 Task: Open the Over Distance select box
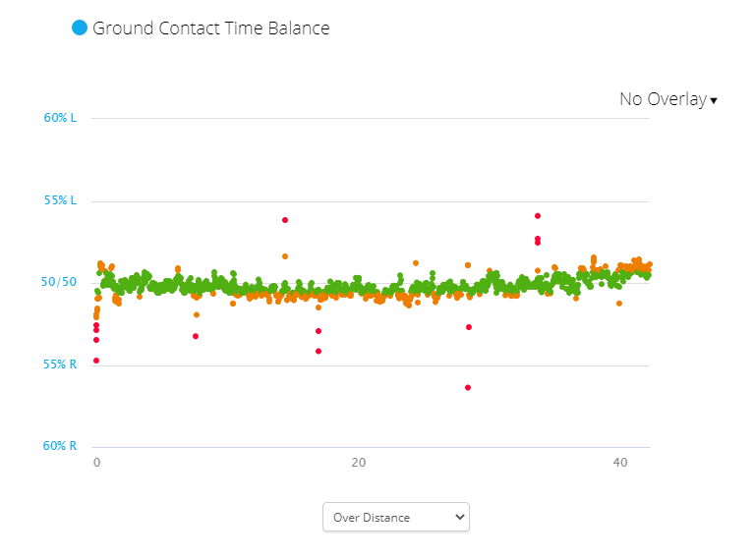396,517
